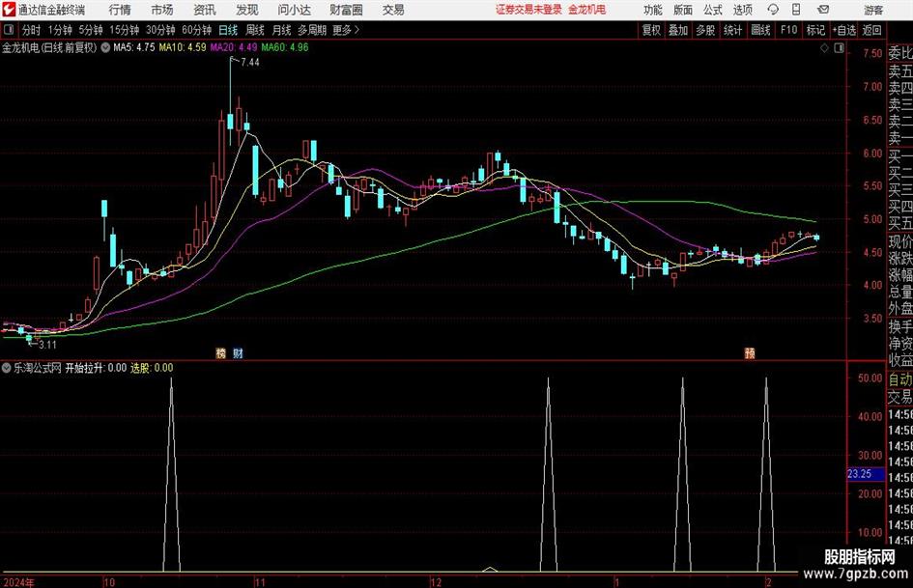This screenshot has height=588, width=913.
Task: Click the mobile phone icon in title bar
Action: 796,10
